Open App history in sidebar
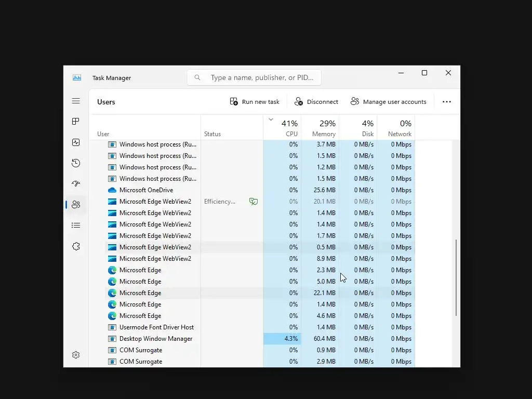Image resolution: width=532 pixels, height=399 pixels. click(x=76, y=163)
